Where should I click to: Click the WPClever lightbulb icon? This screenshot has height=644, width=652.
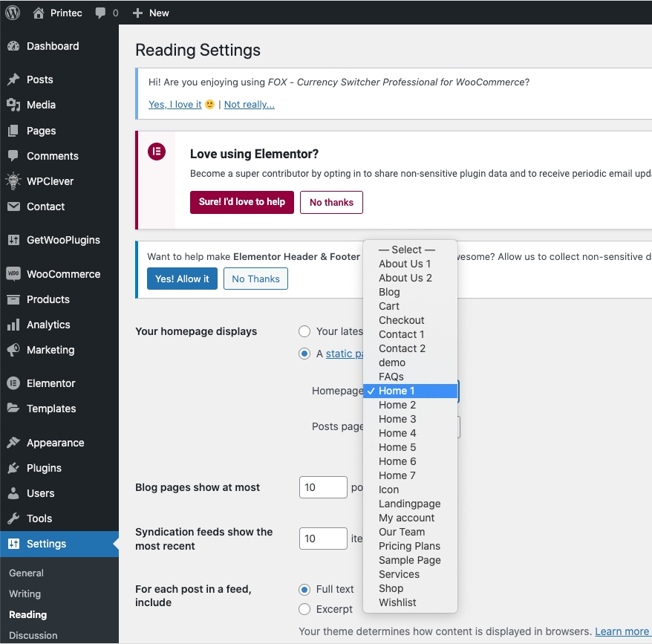pos(13,181)
